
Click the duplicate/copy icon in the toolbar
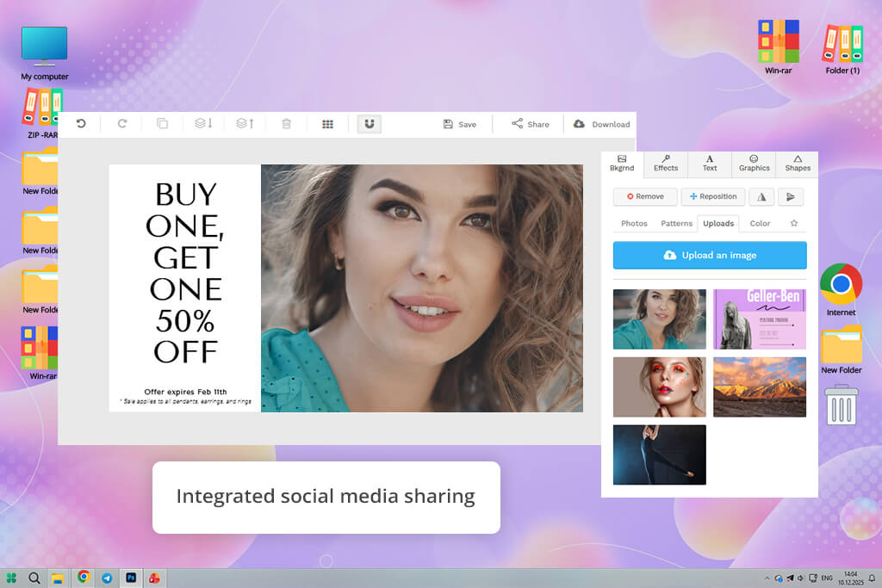coord(162,124)
